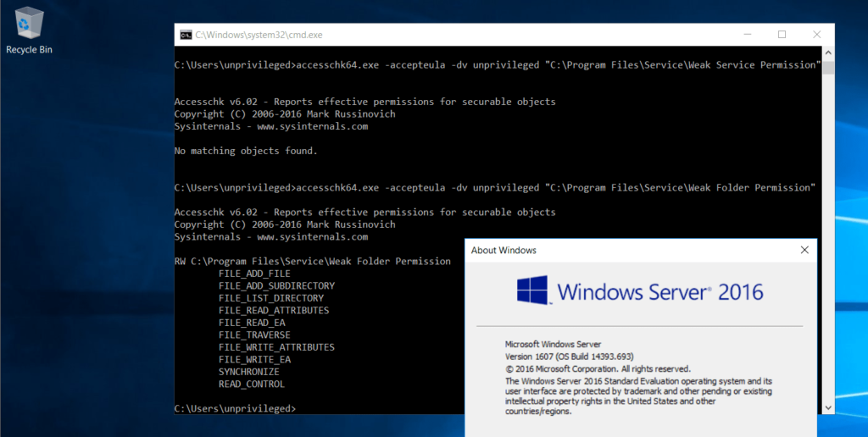Screen dimensions: 868x437
Task: Close the cmd.exe window
Action: pyautogui.click(x=816, y=34)
